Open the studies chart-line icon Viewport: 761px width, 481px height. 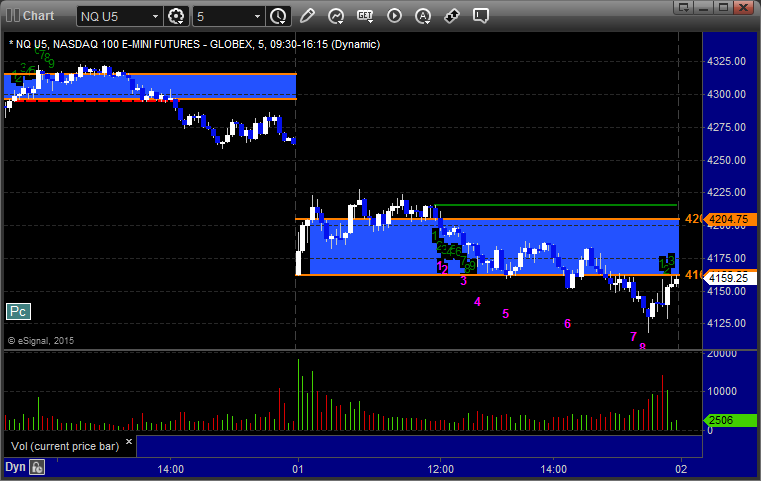pos(335,16)
